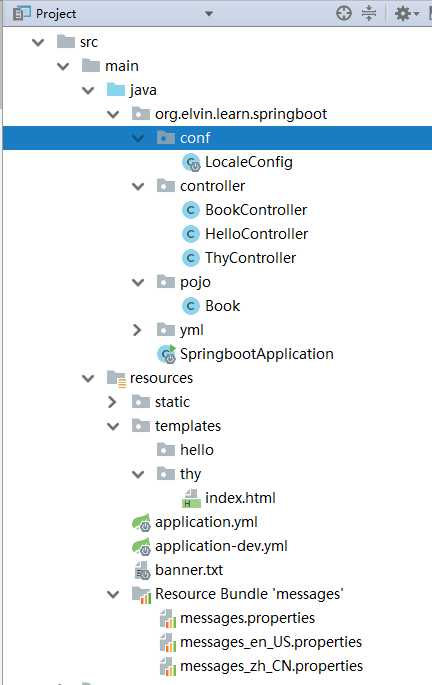Open the gear settings menu
Viewport: 432px width, 685px height.
click(406, 14)
